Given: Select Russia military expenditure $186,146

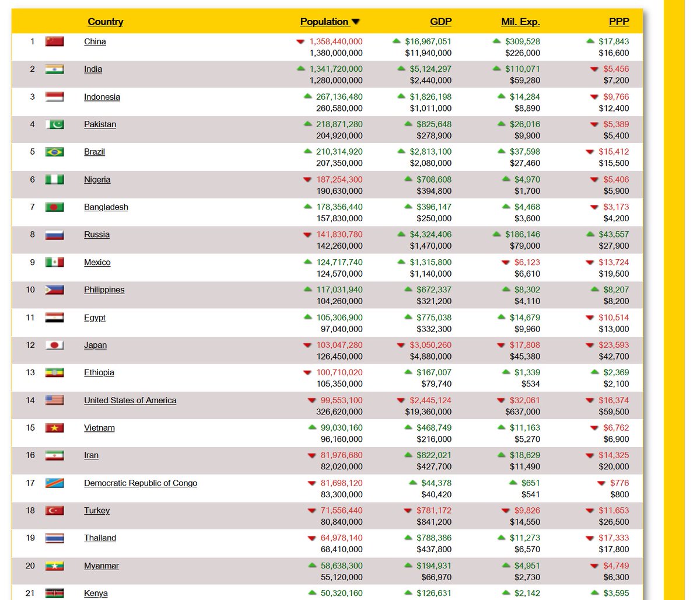Looking at the screenshot, I should [523, 235].
